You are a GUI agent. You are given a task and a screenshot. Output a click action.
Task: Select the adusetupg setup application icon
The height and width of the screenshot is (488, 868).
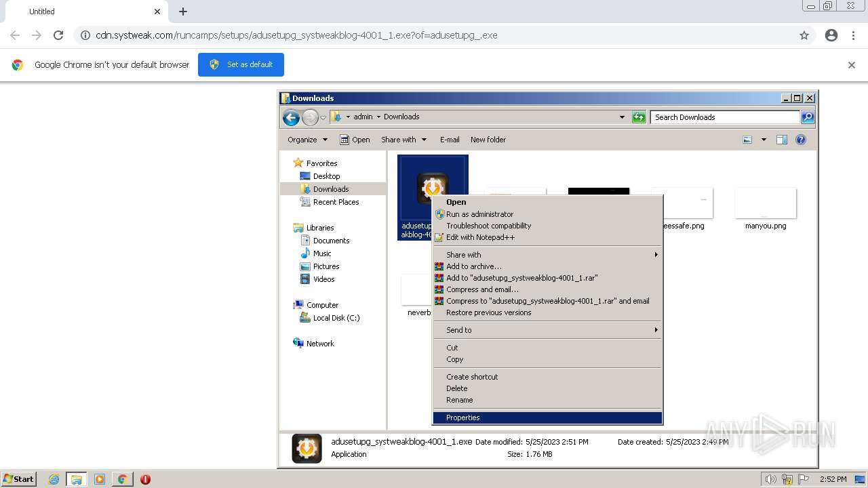click(432, 188)
